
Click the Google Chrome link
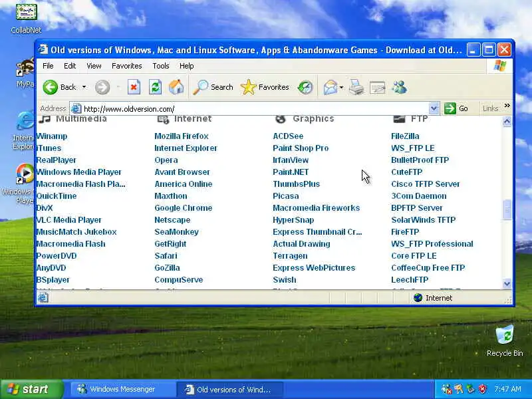pyautogui.click(x=184, y=208)
